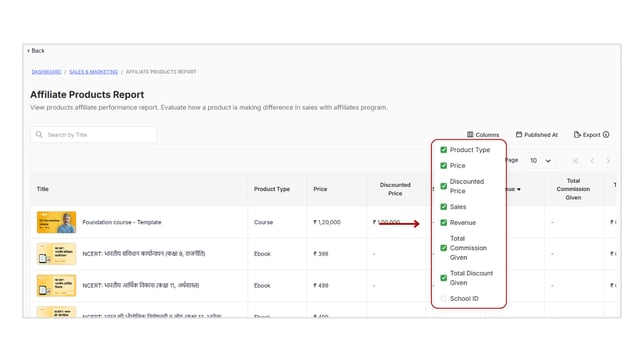Open the Published At date filter
Screen dimensions: 644x362
(537, 135)
